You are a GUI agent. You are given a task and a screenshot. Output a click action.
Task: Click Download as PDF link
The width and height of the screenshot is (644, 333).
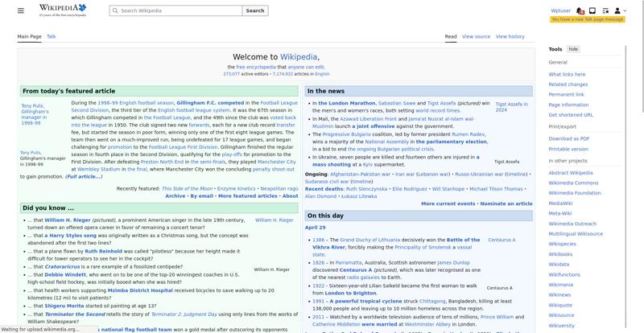tap(569, 138)
